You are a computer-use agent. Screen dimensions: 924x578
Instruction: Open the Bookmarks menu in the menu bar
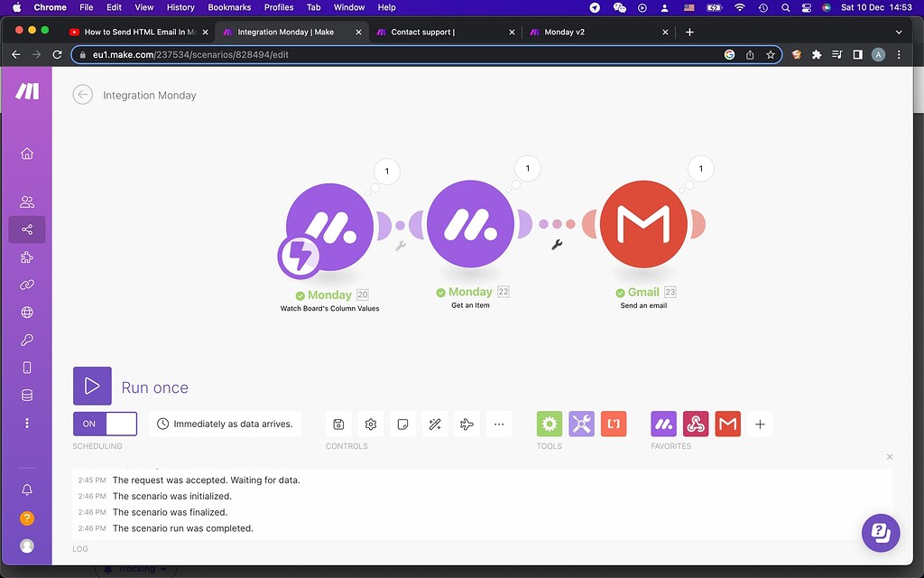[x=229, y=7]
